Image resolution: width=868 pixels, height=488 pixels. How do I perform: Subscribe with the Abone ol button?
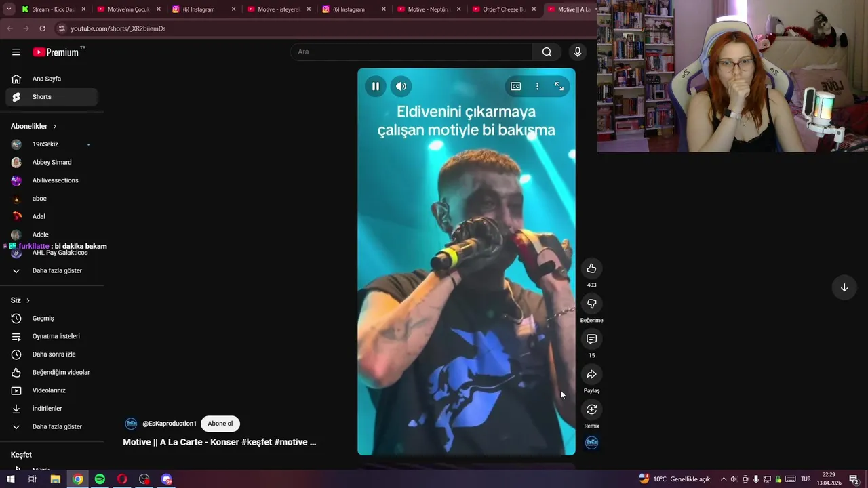point(220,424)
